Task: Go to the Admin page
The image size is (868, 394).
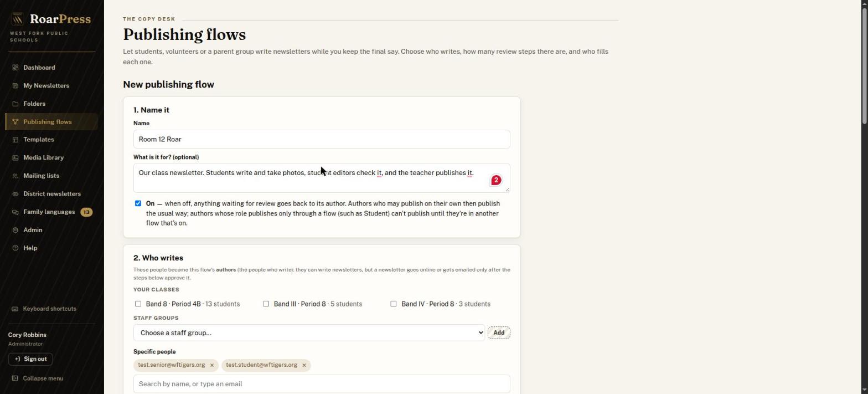Action: pos(52,230)
